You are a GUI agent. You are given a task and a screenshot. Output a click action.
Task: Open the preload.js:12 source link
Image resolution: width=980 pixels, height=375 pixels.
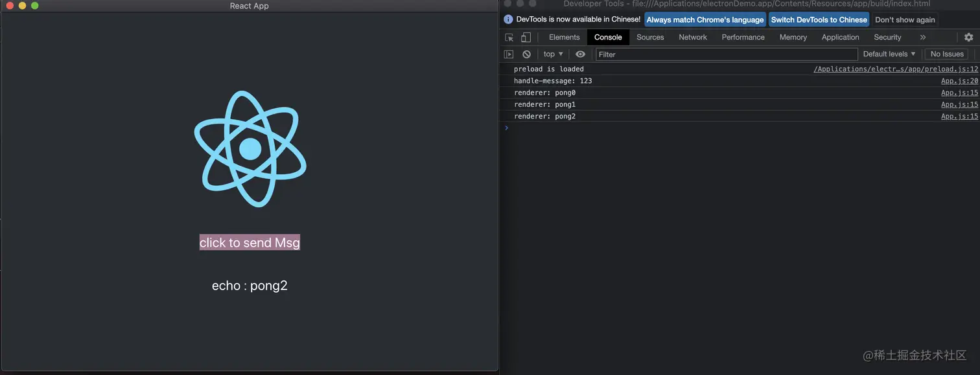896,69
